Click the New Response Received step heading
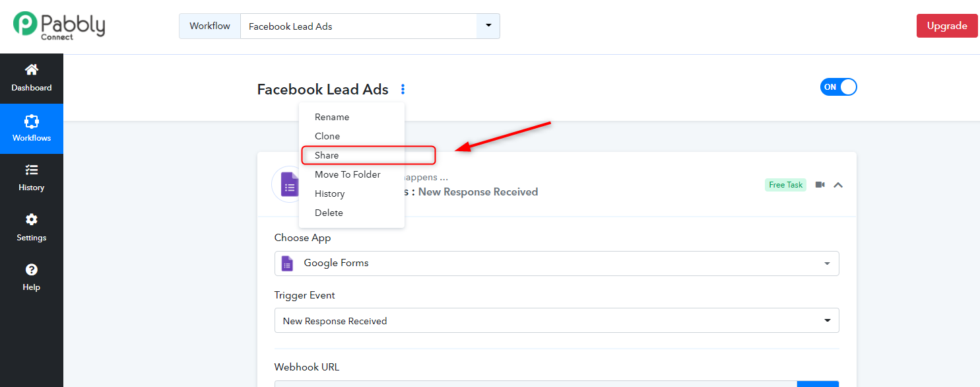 pyautogui.click(x=478, y=192)
